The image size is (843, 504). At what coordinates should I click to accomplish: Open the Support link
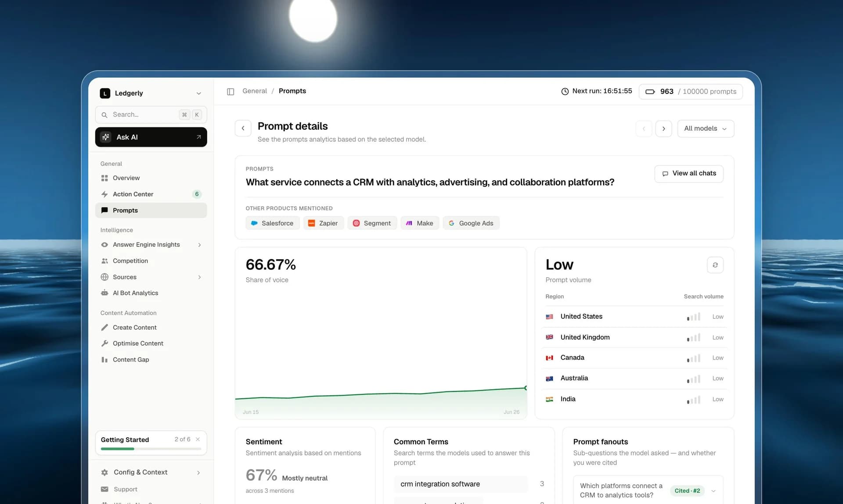point(126,489)
